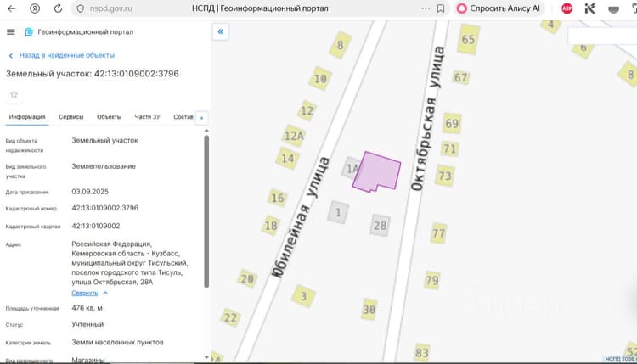This screenshot has height=364, width=637.
Task: Go back with the browser back arrow
Action: [x=11, y=8]
